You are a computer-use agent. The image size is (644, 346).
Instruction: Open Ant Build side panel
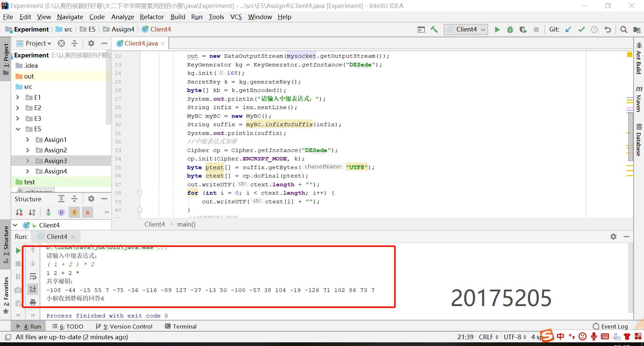(x=639, y=59)
